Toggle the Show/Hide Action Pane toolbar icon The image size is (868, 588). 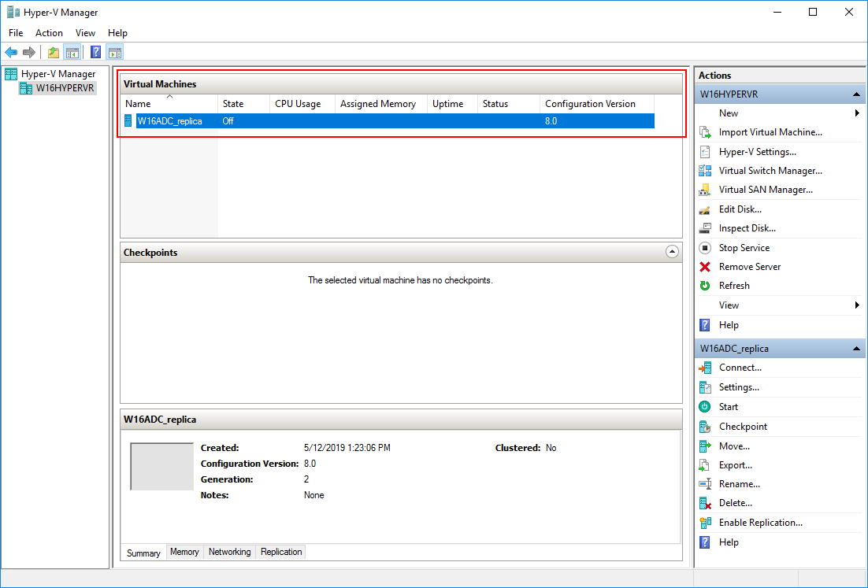click(114, 53)
